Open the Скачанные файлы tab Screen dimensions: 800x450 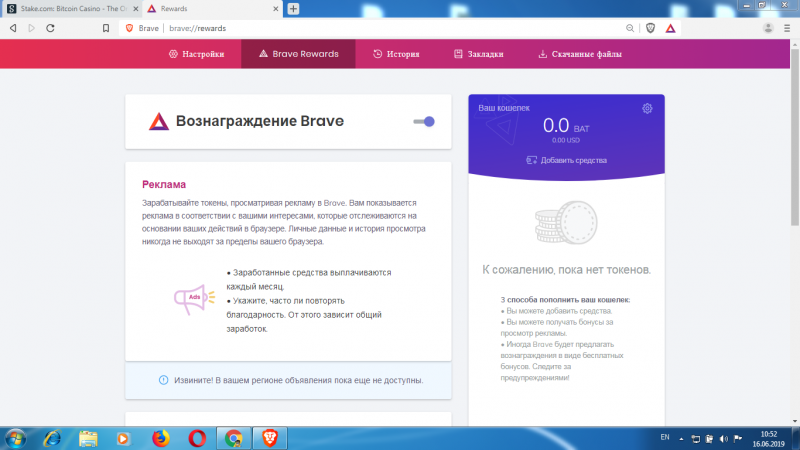pos(580,54)
